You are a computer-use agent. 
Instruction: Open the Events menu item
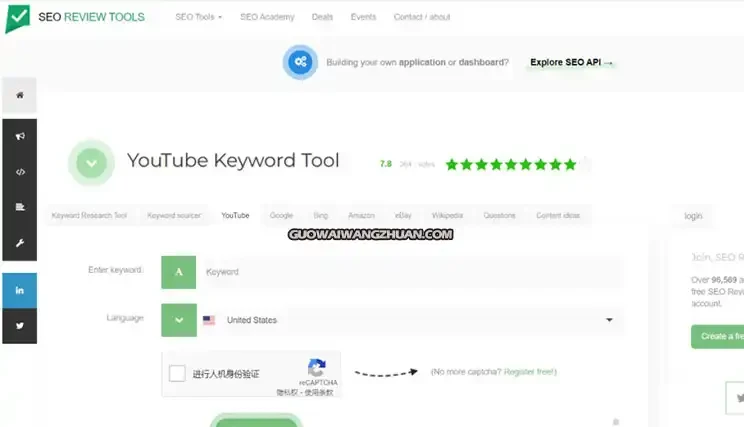click(x=363, y=17)
